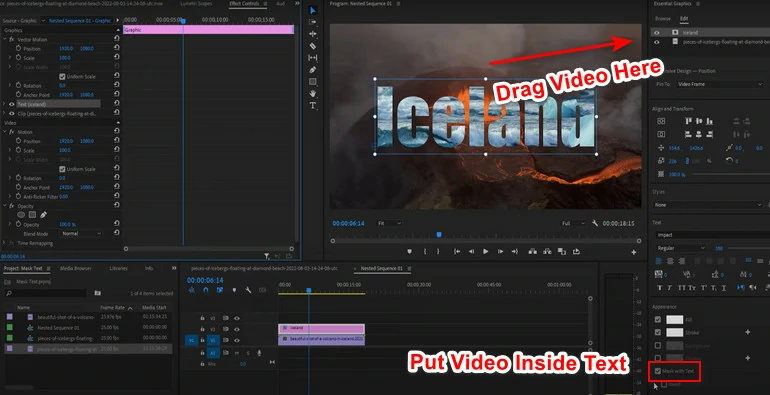
Task: Toggle the Mask with Text checkbox
Action: 658,371
